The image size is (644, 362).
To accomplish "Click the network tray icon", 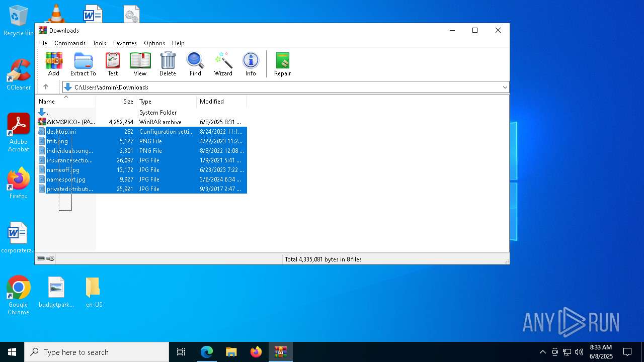I will [x=567, y=352].
